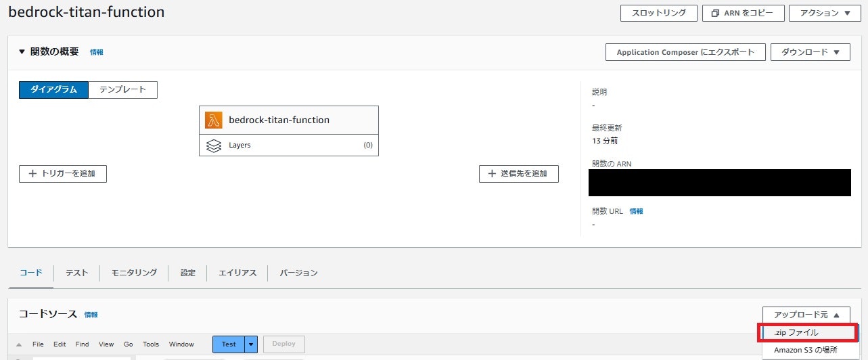Open the editor Go menu
This screenshot has height=360, width=868.
[129, 344]
